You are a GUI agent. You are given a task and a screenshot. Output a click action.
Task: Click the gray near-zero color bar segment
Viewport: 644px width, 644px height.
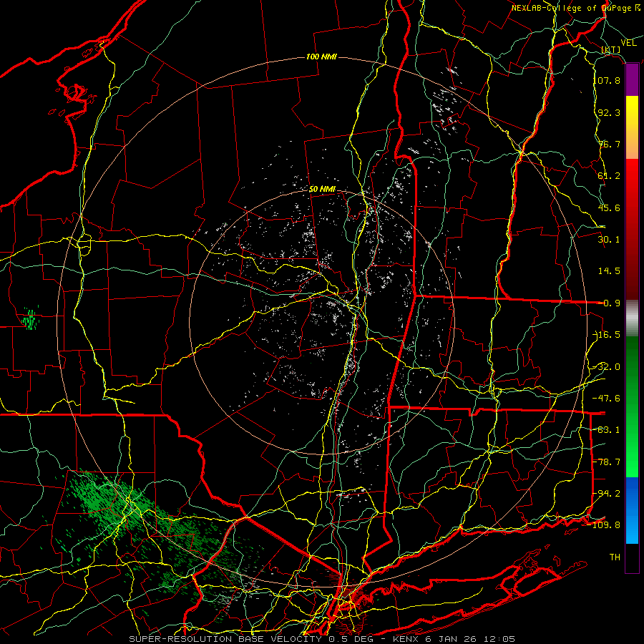(x=632, y=318)
